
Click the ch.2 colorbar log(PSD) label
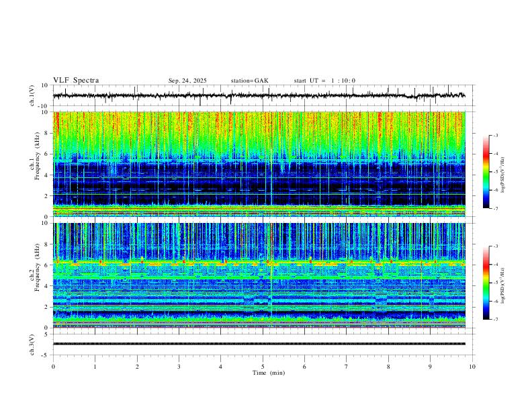tap(503, 285)
